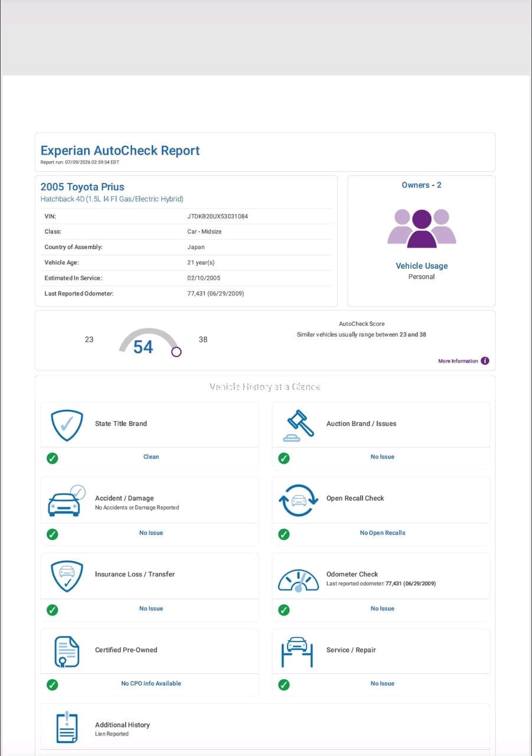Click the Accident / Damage car icon
Screen dimensions: 532x756
[x=66, y=501]
